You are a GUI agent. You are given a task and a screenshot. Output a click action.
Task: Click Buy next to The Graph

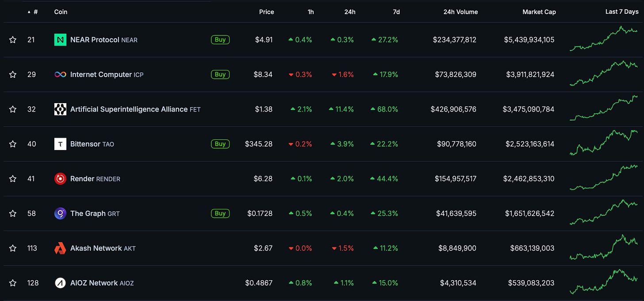[x=220, y=213]
